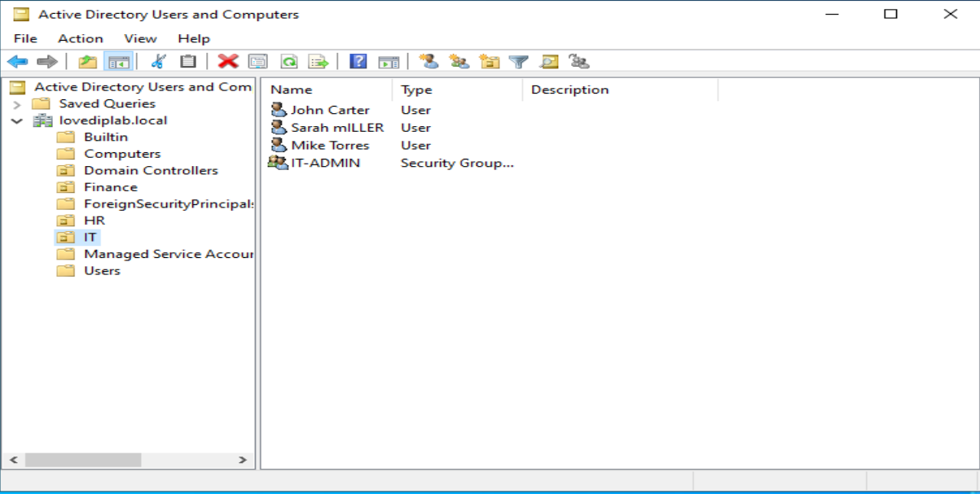The height and width of the screenshot is (494, 980).
Task: Click the Sarah mILLER user icon
Action: coord(279,128)
